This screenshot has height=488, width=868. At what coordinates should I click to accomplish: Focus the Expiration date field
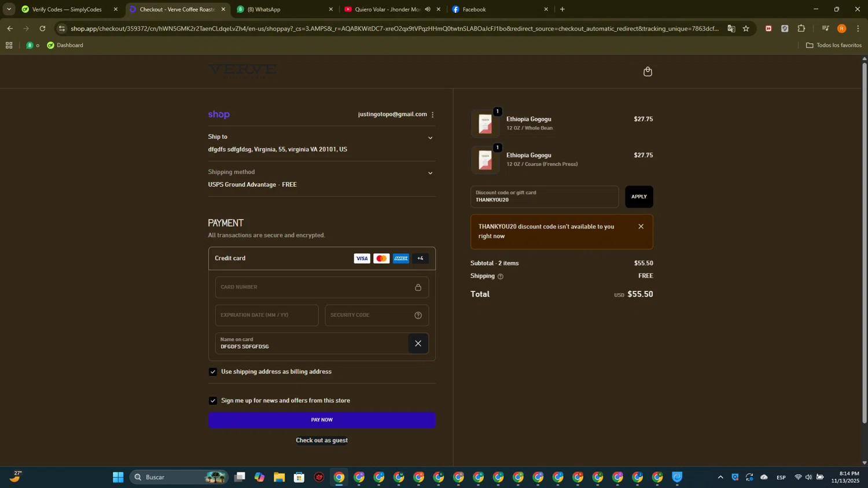click(x=267, y=315)
